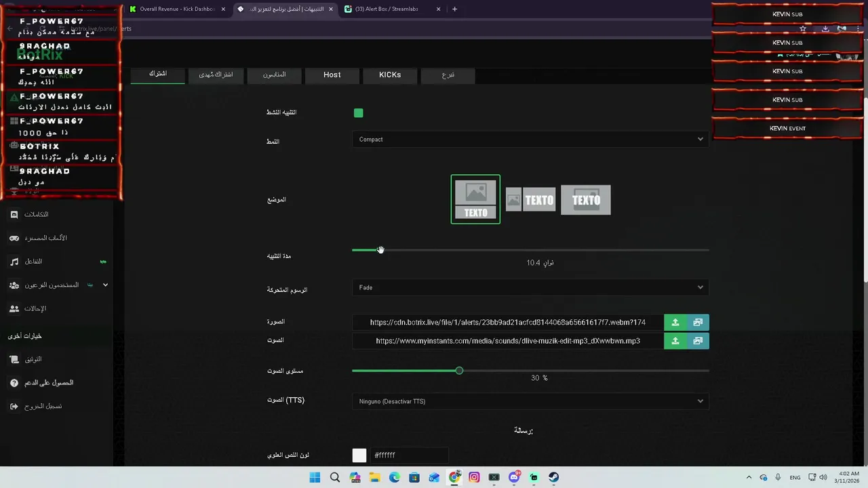The width and height of the screenshot is (868, 488).
Task: Click the get support question-mark icon
Action: pyautogui.click(x=14, y=383)
